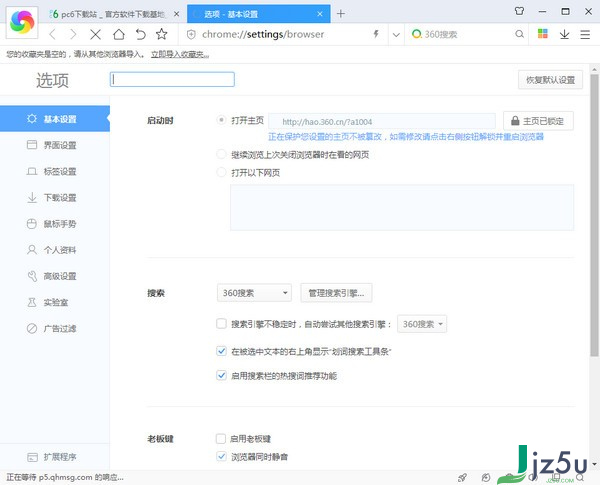Go back with the back arrow

(x=53, y=34)
